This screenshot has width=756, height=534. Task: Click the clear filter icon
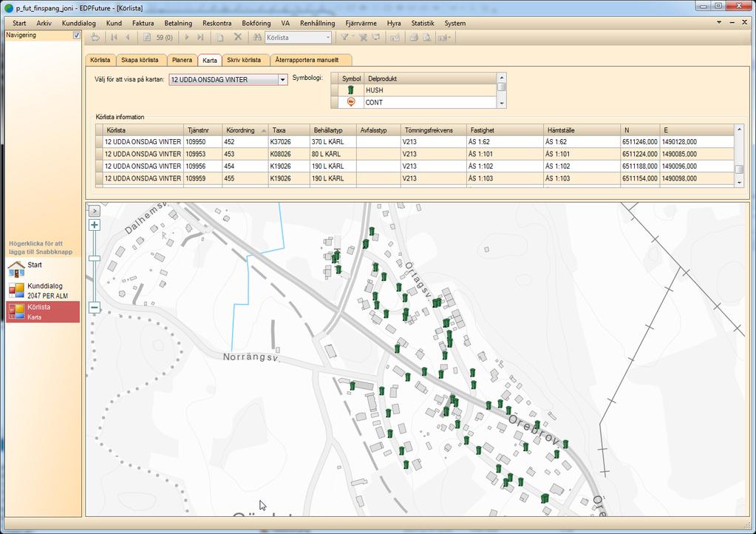363,37
